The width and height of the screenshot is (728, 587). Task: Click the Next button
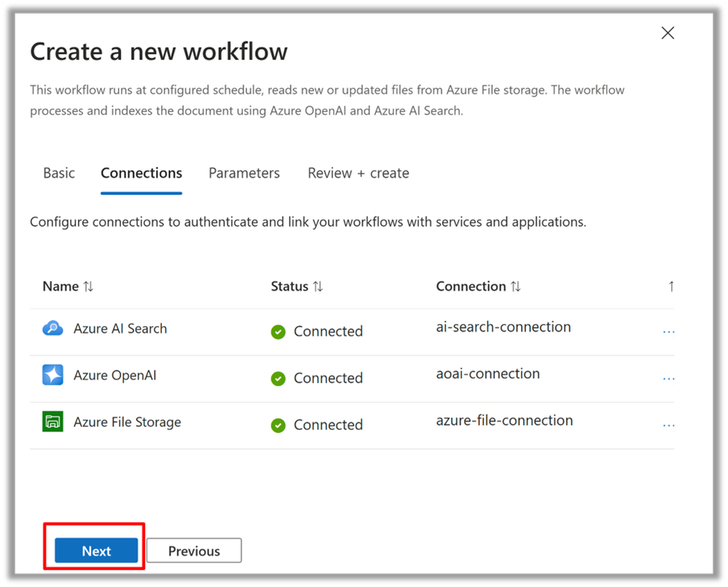(x=97, y=551)
